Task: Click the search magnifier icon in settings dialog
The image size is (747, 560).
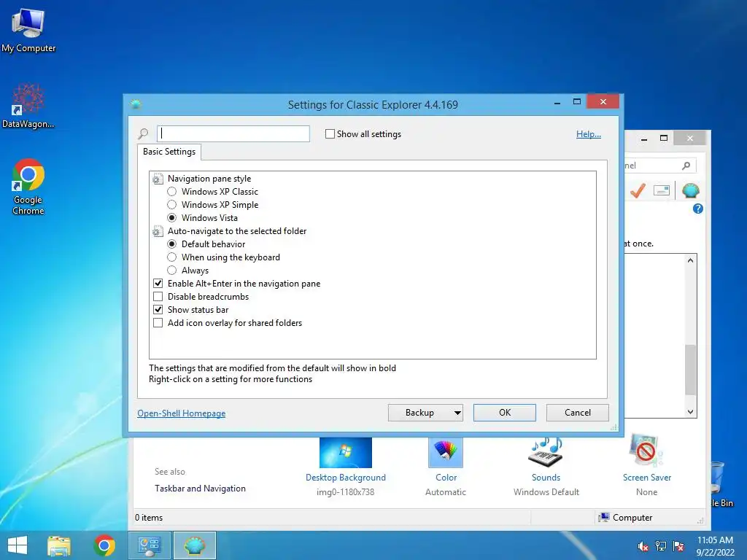Action: click(143, 134)
